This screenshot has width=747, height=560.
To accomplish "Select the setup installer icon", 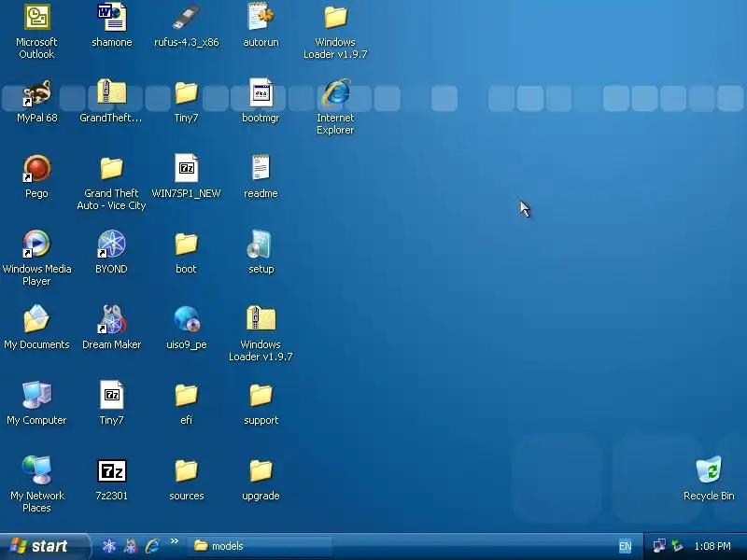I will click(x=260, y=244).
